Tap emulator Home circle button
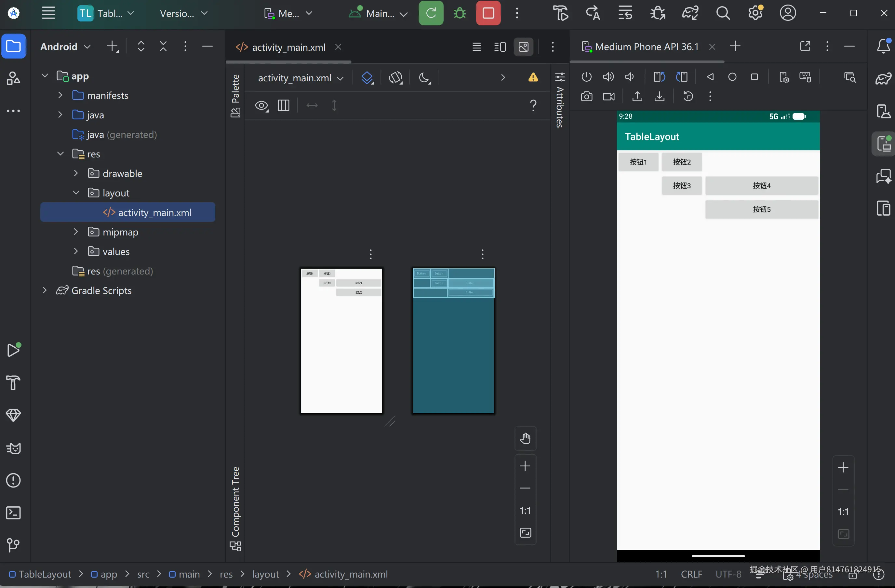Screen dimensions: 895x588 732,77
